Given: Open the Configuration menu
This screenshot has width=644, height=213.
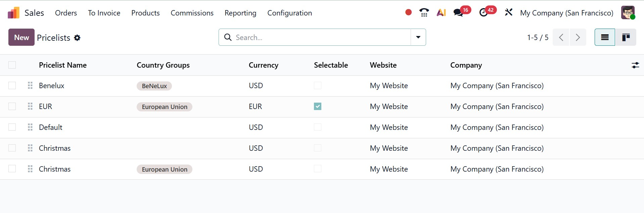Looking at the screenshot, I should coord(289,13).
